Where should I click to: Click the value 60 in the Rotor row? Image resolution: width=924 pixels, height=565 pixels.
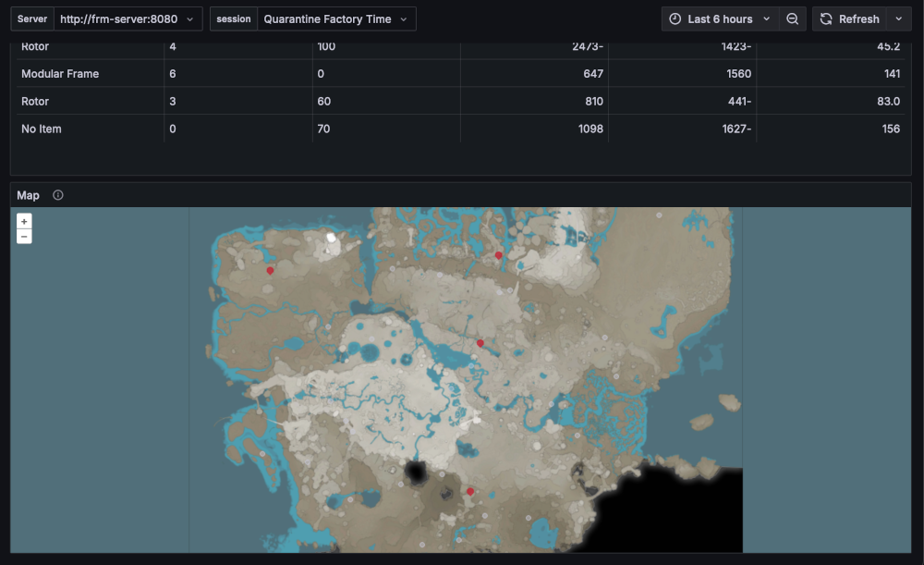click(x=324, y=102)
